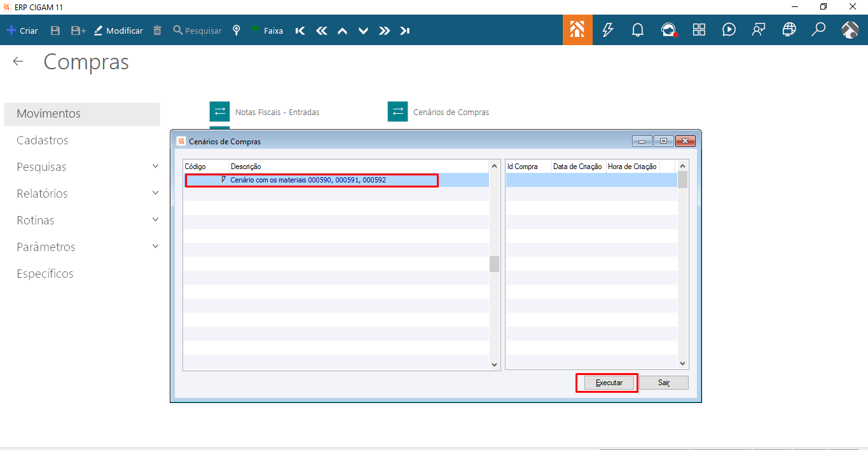
Task: Click the magnifier search icon in the header
Action: (x=819, y=30)
